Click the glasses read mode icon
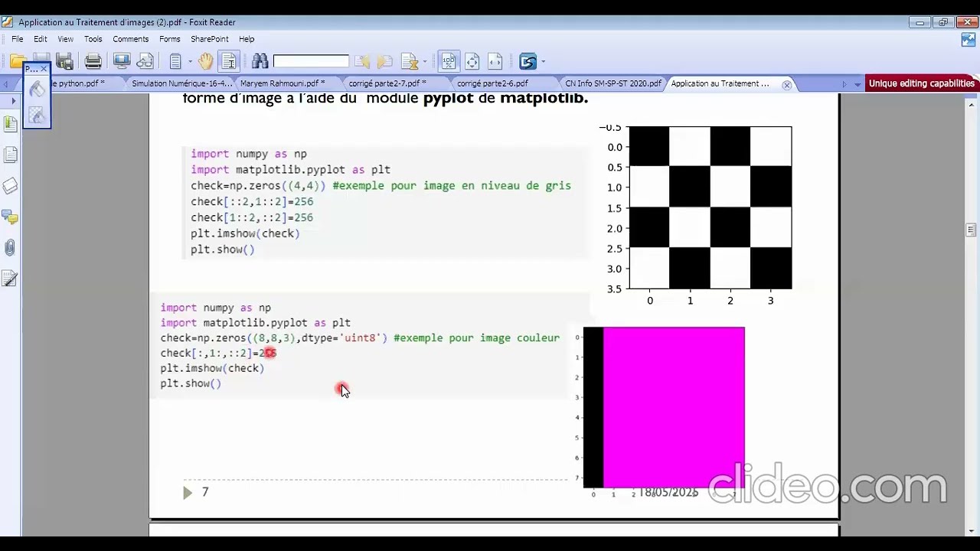Viewport: 980px width, 551px height. (145, 61)
